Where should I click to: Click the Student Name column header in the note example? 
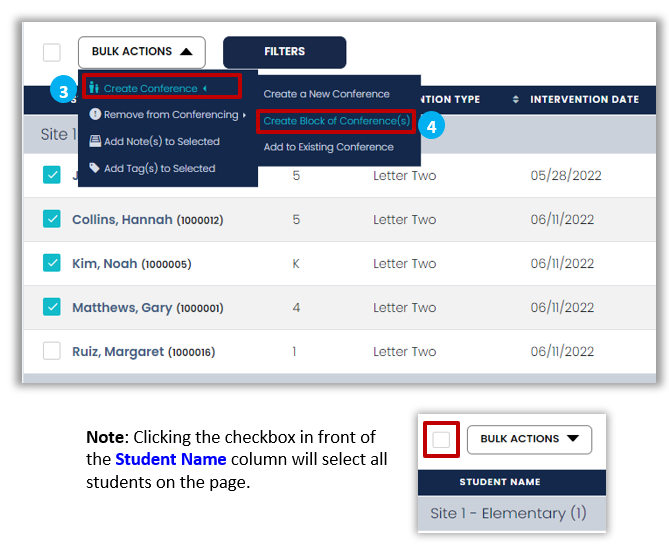click(x=500, y=482)
